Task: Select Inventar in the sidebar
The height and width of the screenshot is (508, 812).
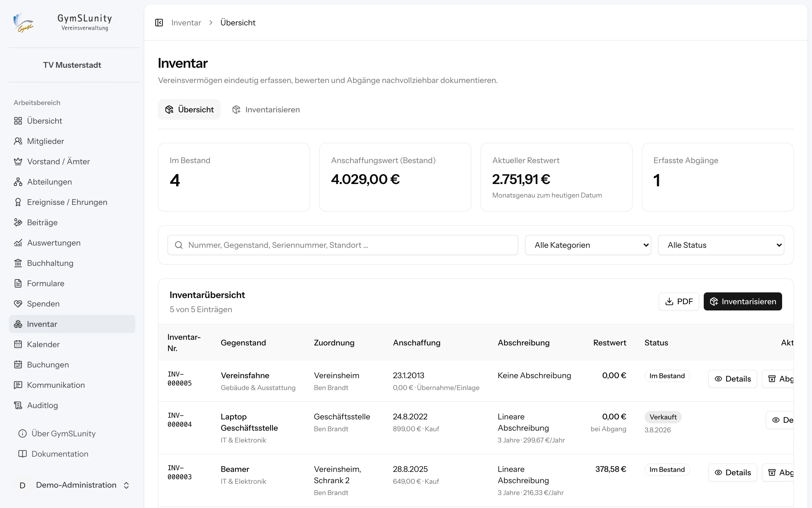Action: click(72, 324)
